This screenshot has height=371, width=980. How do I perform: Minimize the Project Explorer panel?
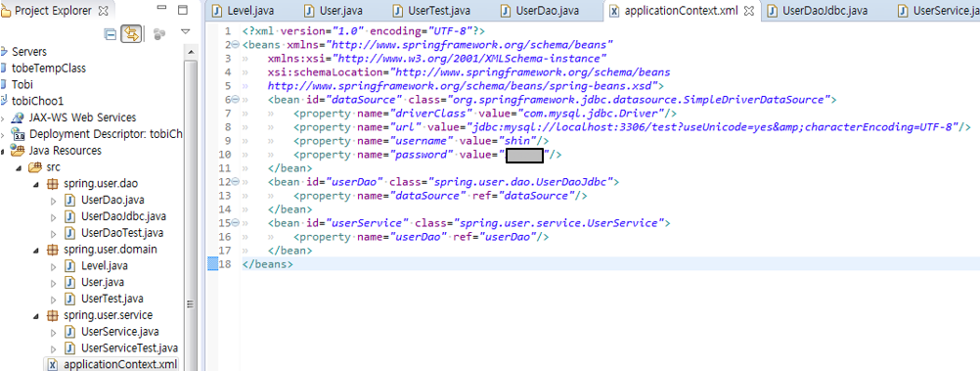(x=162, y=8)
